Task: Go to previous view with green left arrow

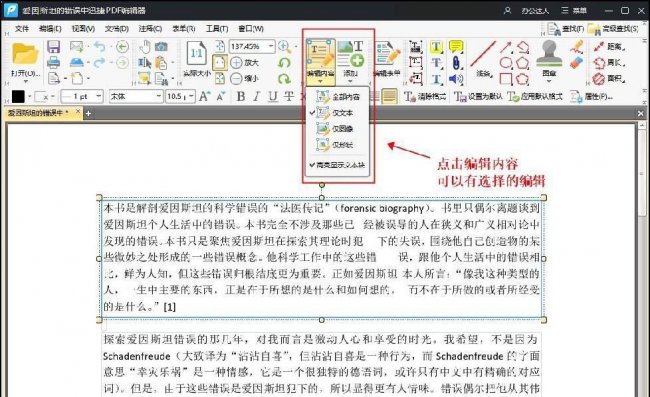Action: (122, 46)
